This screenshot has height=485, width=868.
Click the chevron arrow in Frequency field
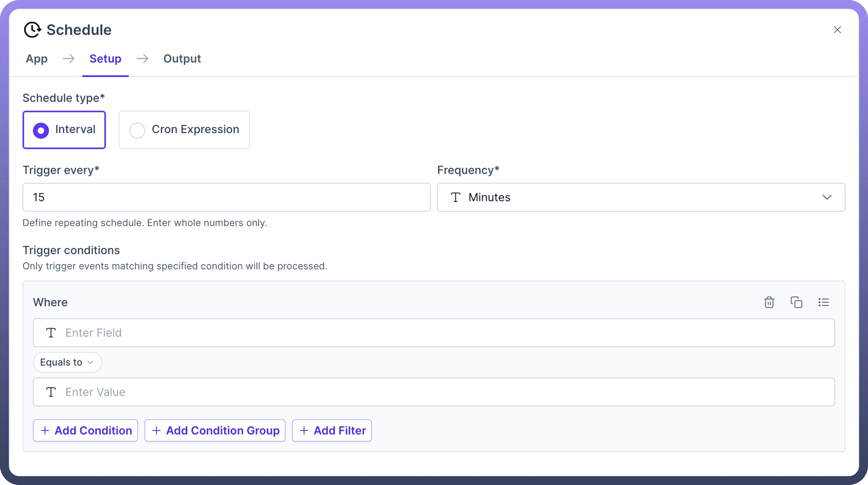(x=827, y=197)
